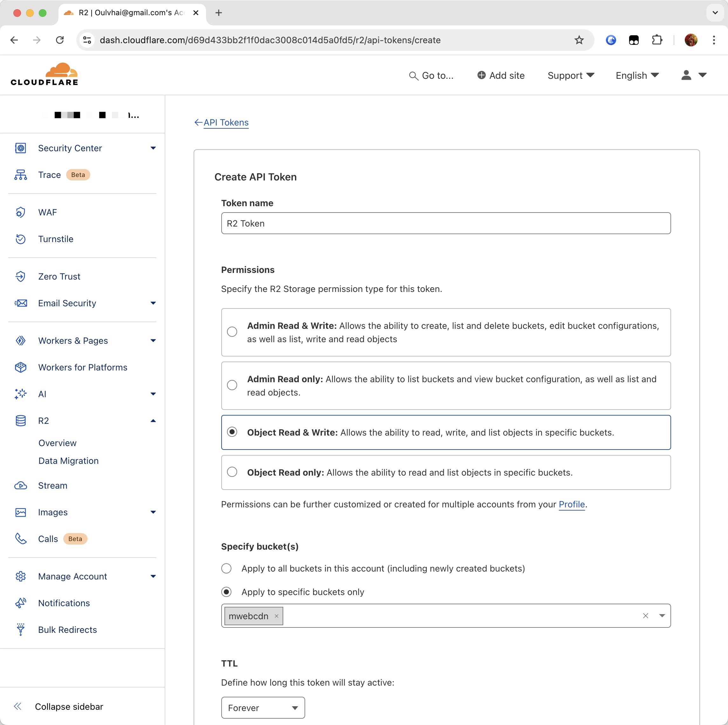Open R2 Overview in sidebar
This screenshot has width=728, height=725.
coord(57,443)
